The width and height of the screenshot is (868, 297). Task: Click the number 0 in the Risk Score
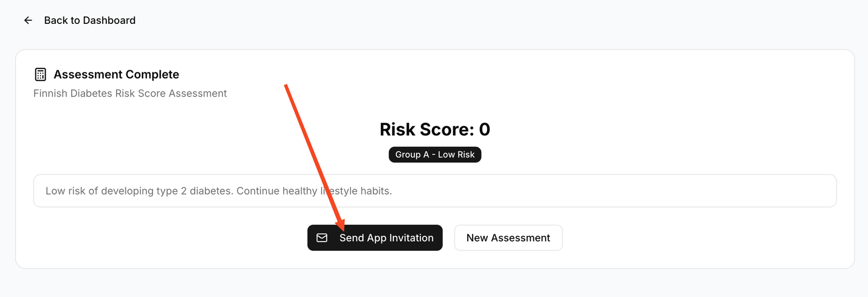(484, 130)
